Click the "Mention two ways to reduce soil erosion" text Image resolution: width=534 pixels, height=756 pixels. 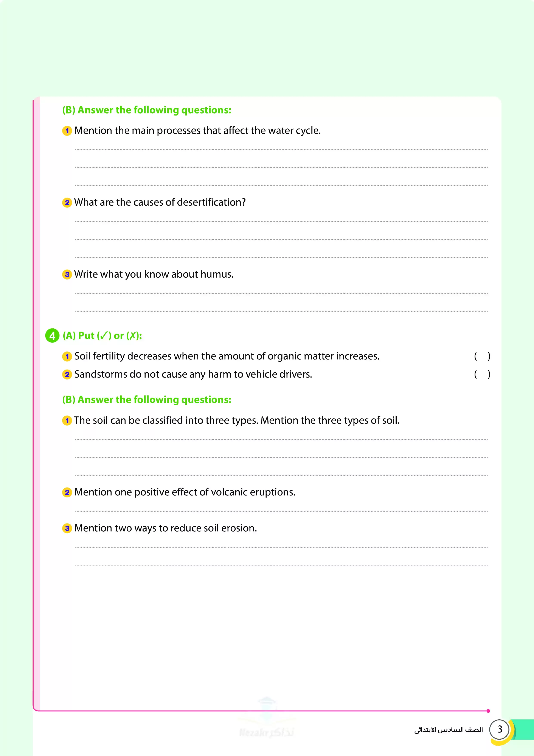pyautogui.click(x=166, y=528)
